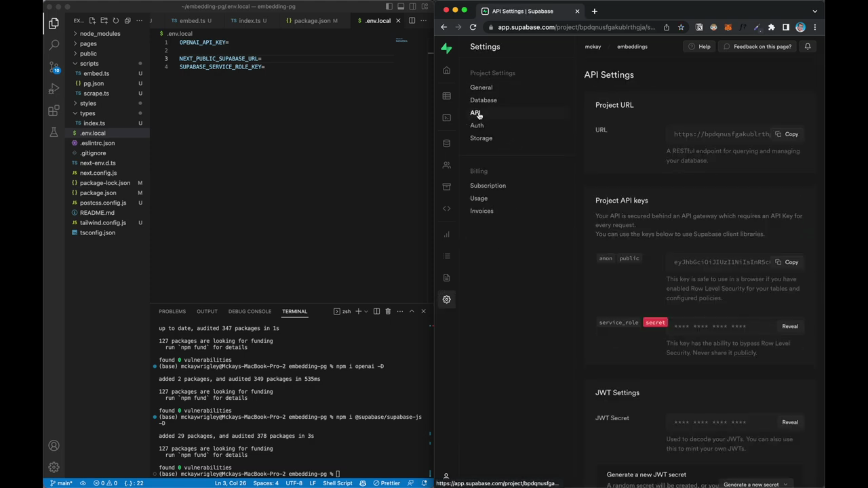Open the VS Code Explorer view icon
The height and width of the screenshot is (488, 868).
point(54,24)
